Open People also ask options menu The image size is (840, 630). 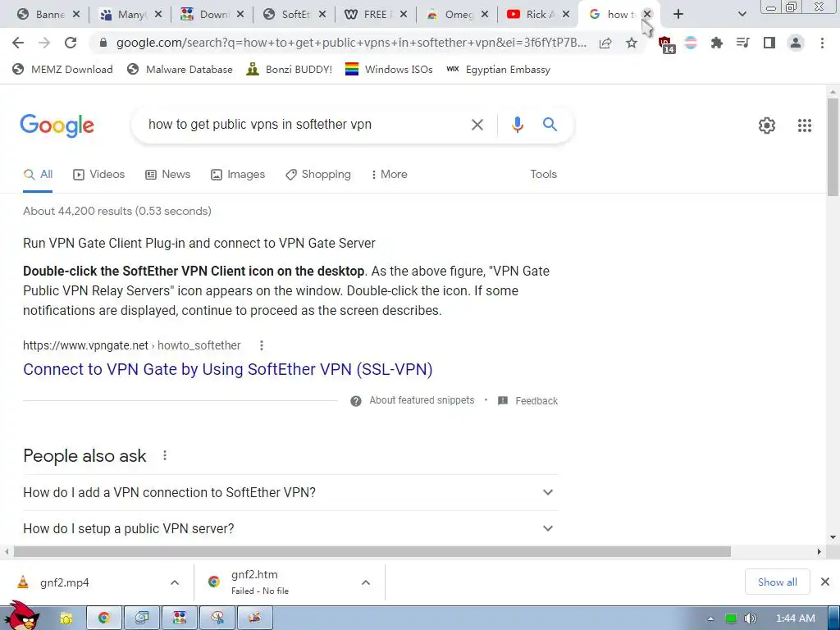(x=165, y=455)
